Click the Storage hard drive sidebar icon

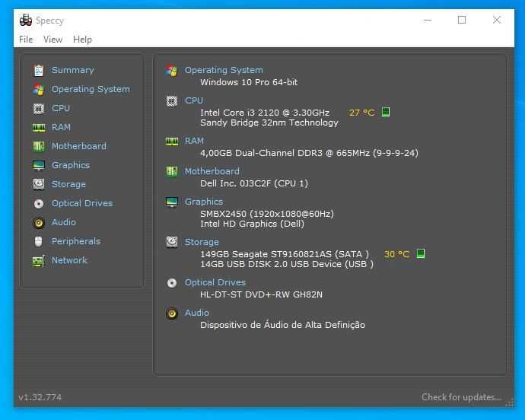click(x=39, y=184)
